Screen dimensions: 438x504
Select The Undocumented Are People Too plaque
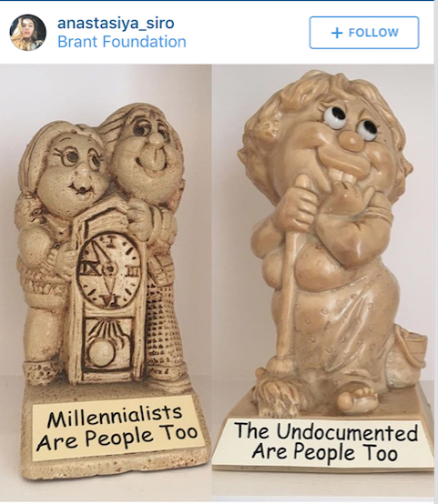(x=324, y=442)
